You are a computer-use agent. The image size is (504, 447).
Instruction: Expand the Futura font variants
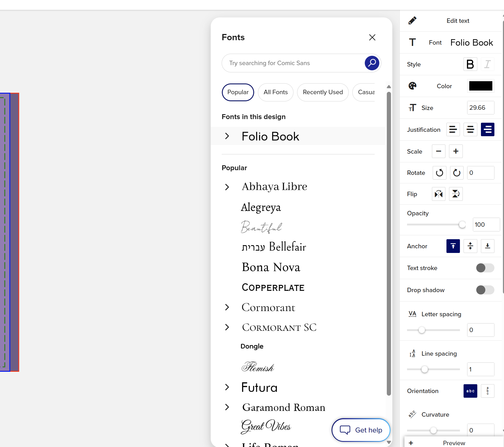pyautogui.click(x=227, y=387)
